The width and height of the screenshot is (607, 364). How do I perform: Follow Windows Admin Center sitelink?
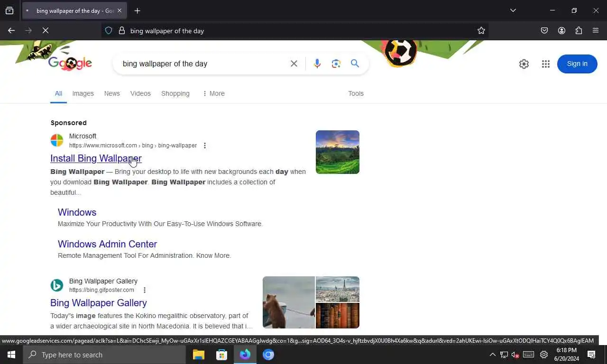pyautogui.click(x=107, y=244)
